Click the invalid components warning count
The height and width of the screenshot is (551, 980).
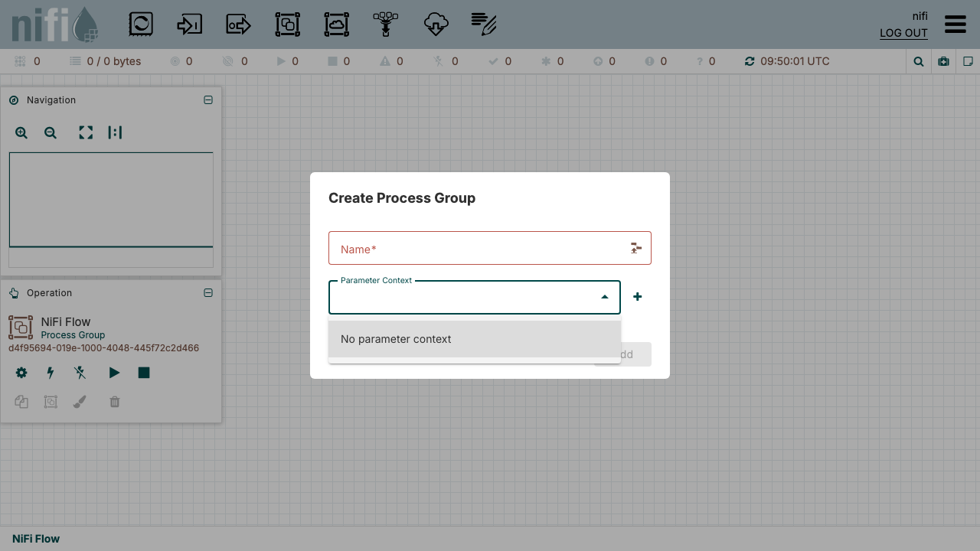[391, 61]
